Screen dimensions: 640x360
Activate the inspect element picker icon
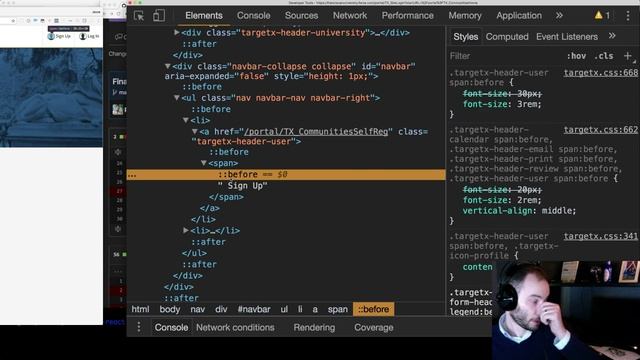pos(139,16)
